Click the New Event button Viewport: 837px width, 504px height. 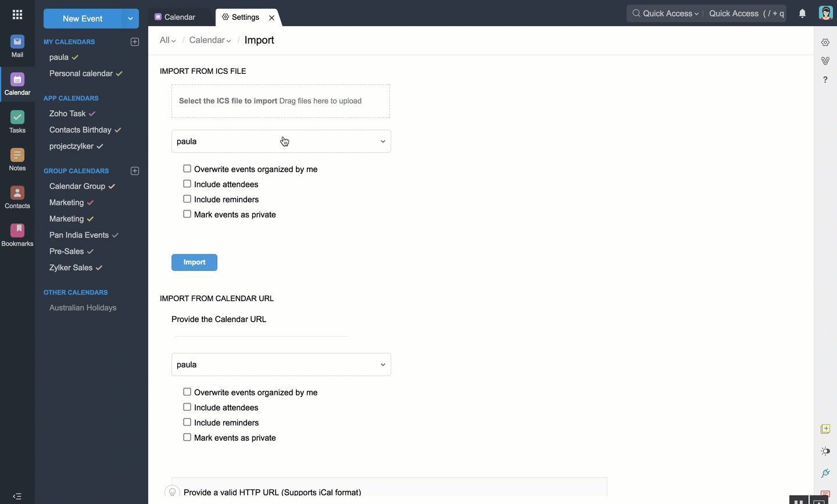(83, 19)
